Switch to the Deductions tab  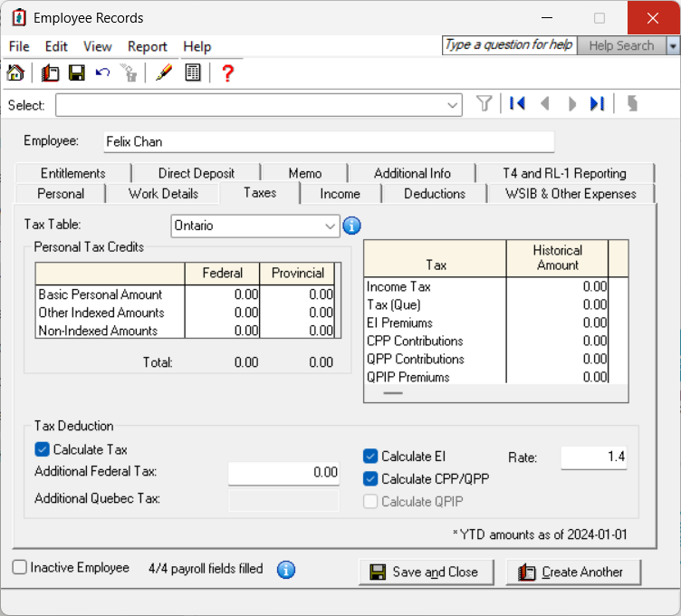click(435, 194)
